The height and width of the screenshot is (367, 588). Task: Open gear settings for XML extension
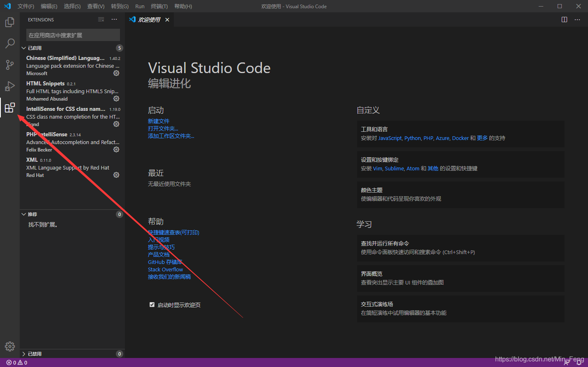(x=116, y=175)
